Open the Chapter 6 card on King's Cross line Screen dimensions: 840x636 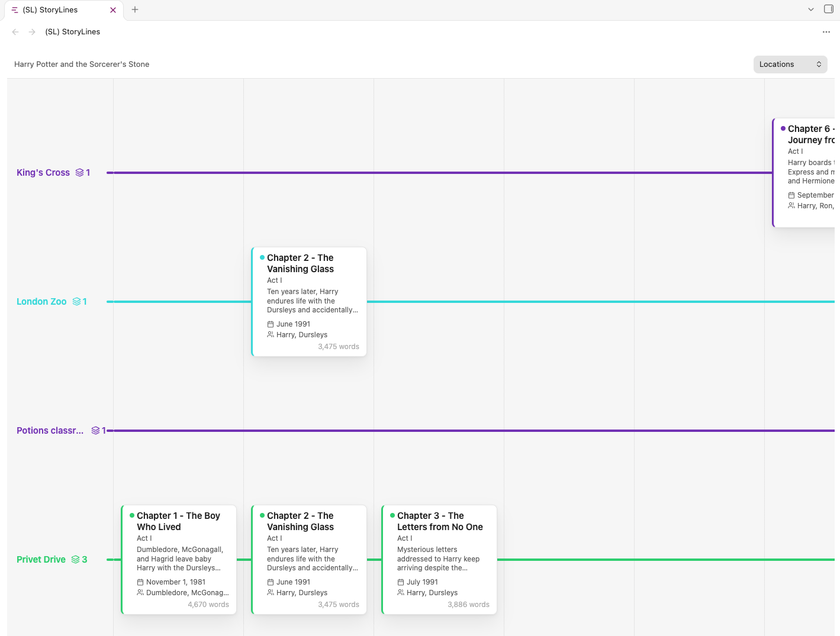click(x=806, y=173)
